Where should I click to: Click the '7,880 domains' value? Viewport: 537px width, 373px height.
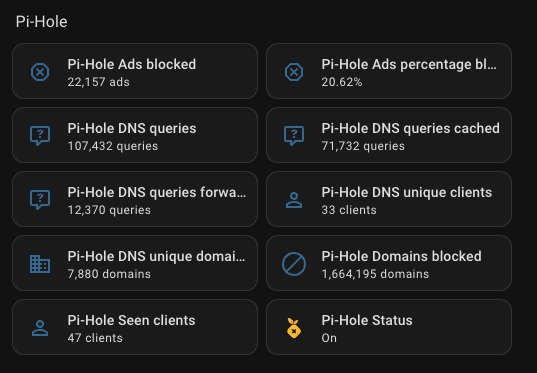pos(109,274)
